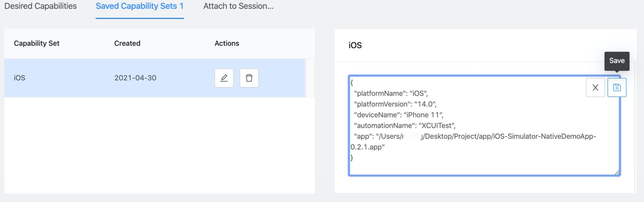Viewport: 644px width, 202px height.
Task: Place cursor on the platformVersion 14.0 line
Action: point(395,104)
